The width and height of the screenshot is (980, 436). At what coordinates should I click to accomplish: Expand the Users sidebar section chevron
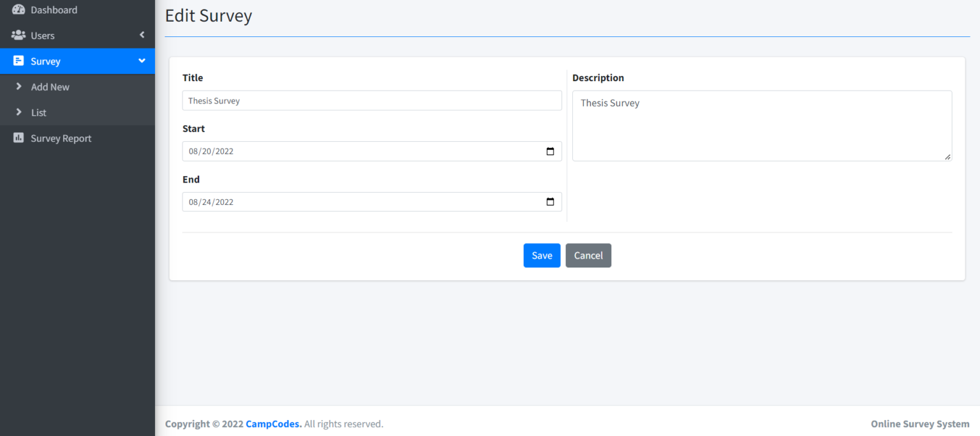click(142, 35)
